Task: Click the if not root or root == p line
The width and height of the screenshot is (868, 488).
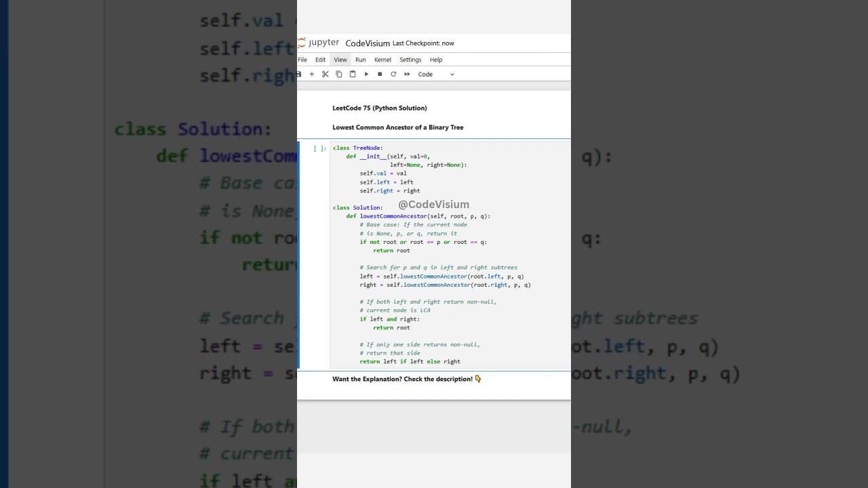Action: [423, 242]
